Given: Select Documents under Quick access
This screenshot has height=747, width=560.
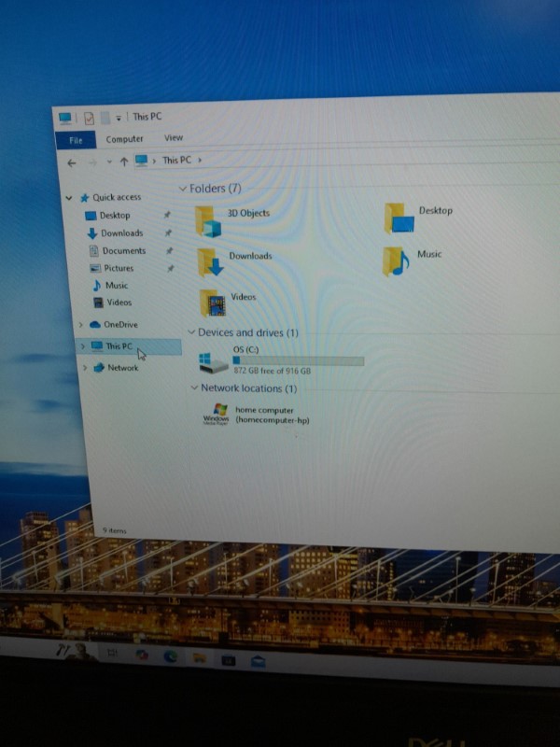Looking at the screenshot, I should [x=123, y=251].
